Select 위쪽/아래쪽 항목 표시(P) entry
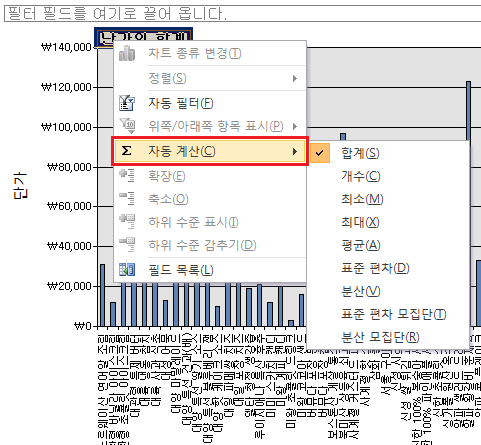Screen dimensions: 481x445 [210, 126]
